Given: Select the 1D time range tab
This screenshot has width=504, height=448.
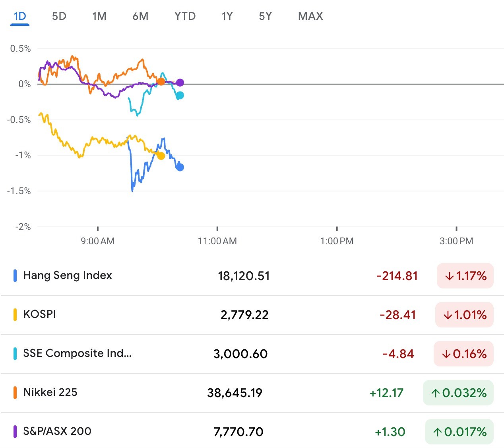Looking at the screenshot, I should pyautogui.click(x=20, y=16).
